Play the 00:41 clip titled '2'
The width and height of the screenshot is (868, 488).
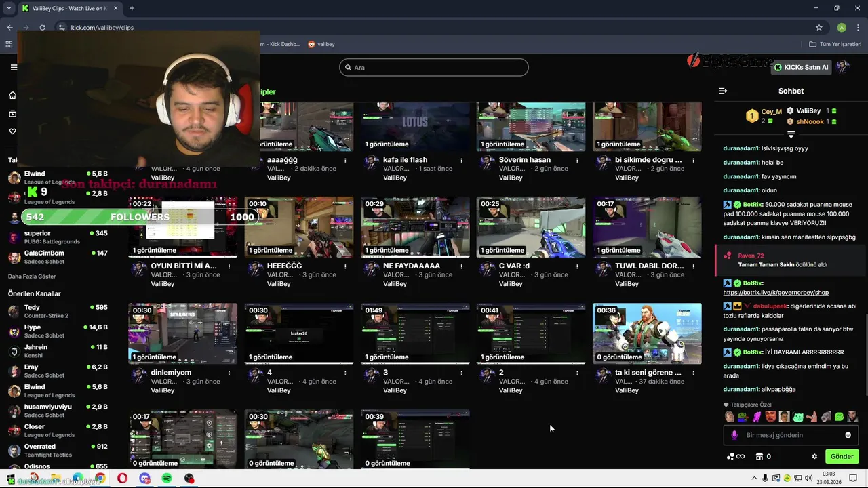click(531, 333)
